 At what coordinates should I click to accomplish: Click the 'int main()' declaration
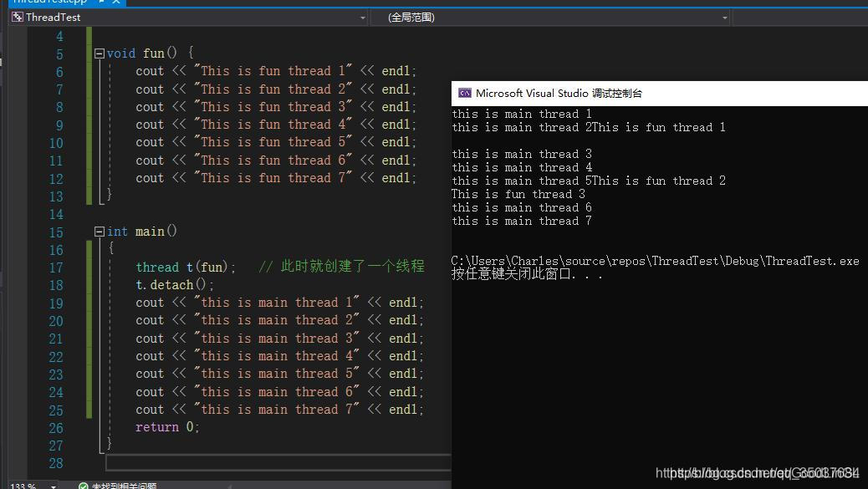[x=141, y=232]
